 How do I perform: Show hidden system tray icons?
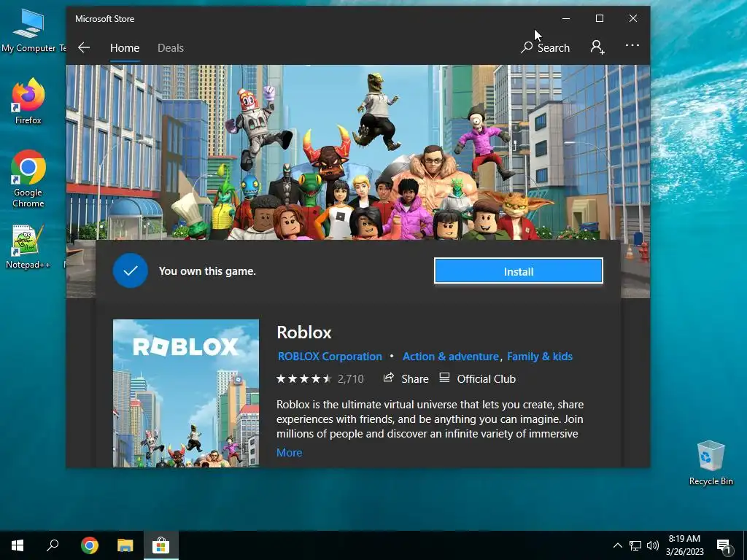pos(617,545)
